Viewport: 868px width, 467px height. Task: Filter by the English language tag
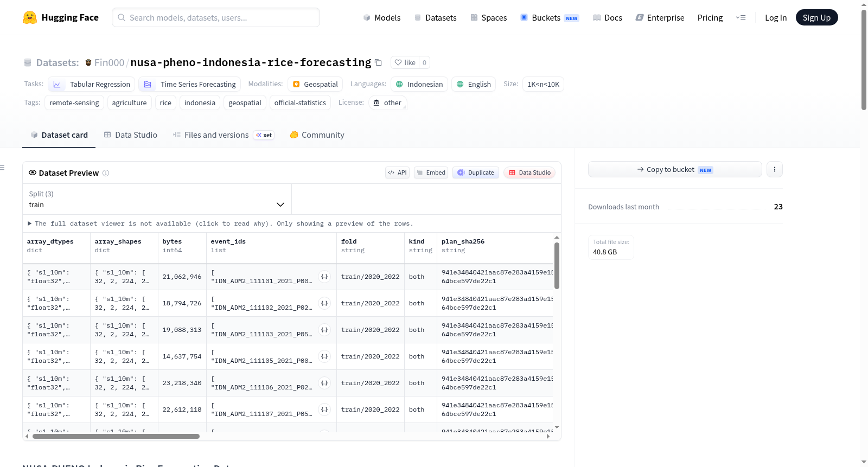(x=474, y=84)
